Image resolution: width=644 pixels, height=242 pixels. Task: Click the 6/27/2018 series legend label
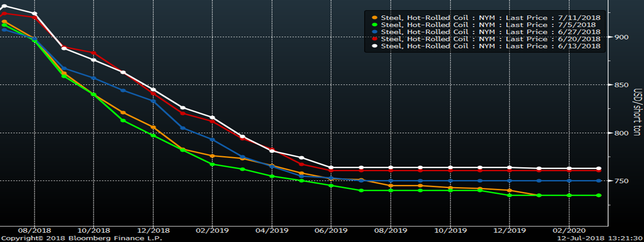coord(490,32)
